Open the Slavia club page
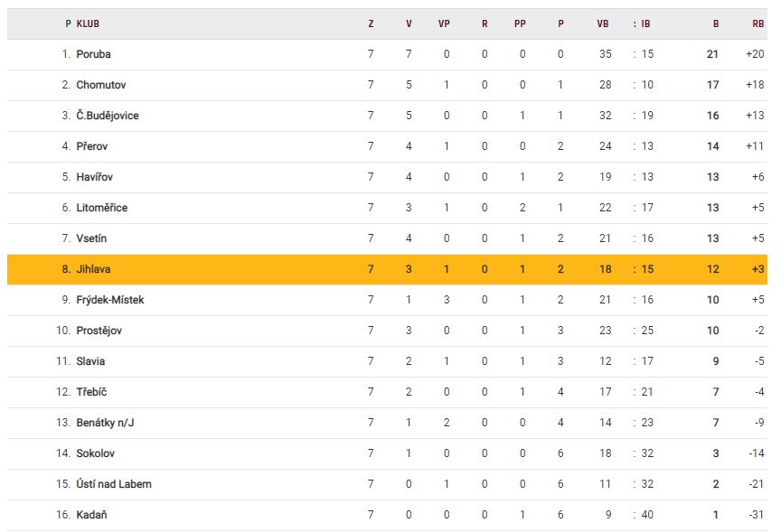Screen dimensions: 781x532 90,361
